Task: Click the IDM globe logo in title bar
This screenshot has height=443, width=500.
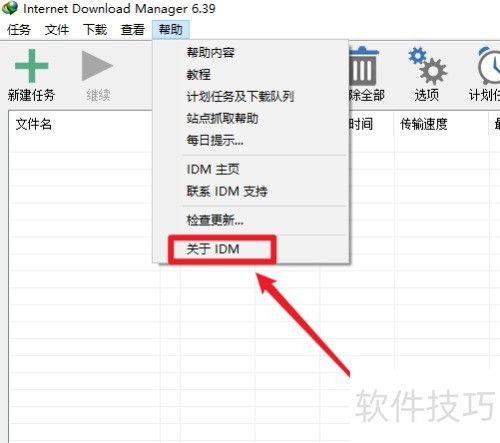Action: pyautogui.click(x=10, y=8)
